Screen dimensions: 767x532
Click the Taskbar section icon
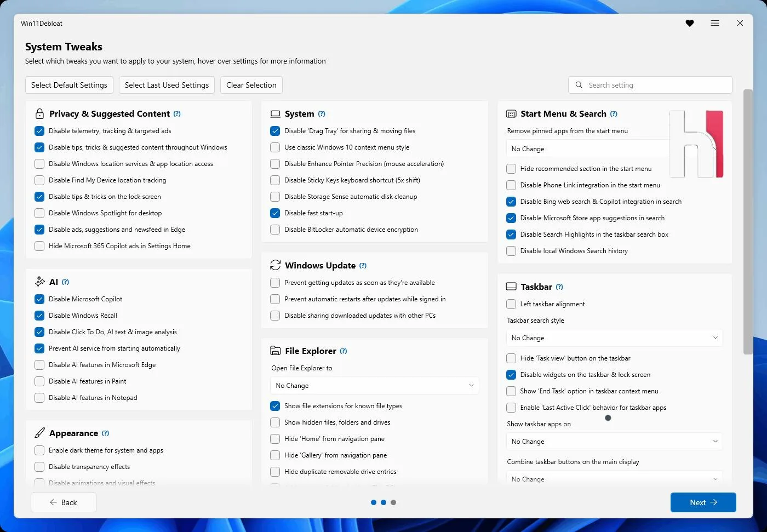coord(511,287)
